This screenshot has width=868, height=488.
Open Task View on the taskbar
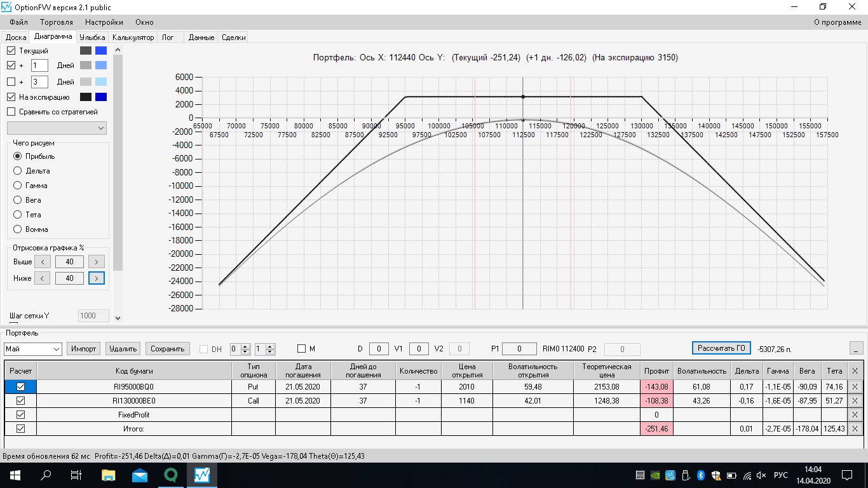[76, 475]
